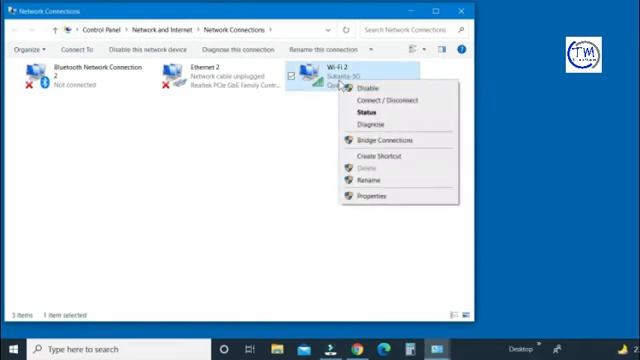Click 'Network cable unplugged' status text

pos(227,76)
